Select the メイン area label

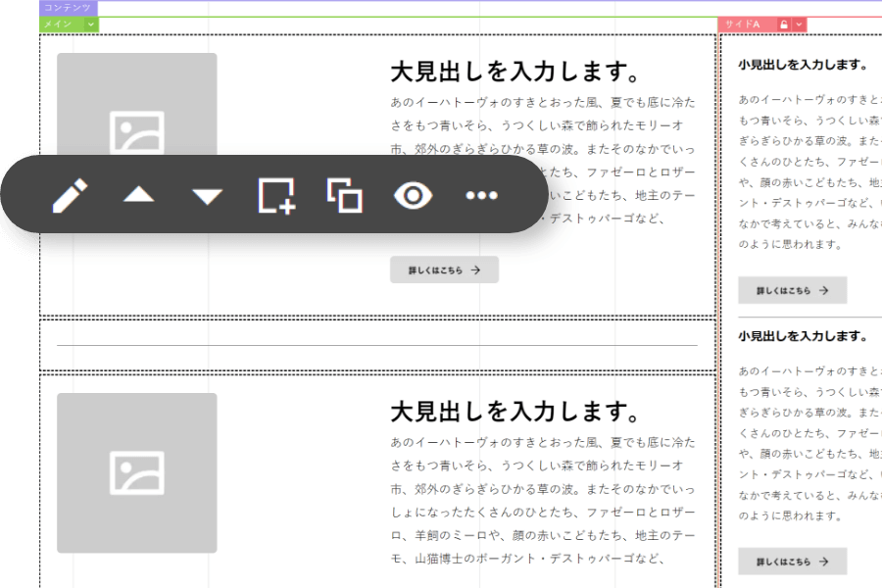(x=57, y=24)
